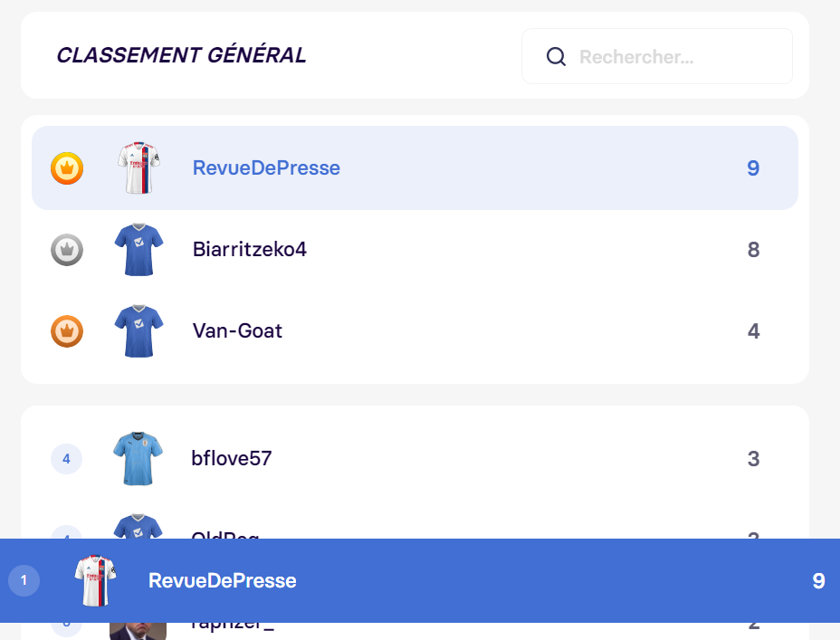The height and width of the screenshot is (640, 840).
Task: Open RevueDePresse's Lyon jersey in top row
Action: (x=138, y=167)
